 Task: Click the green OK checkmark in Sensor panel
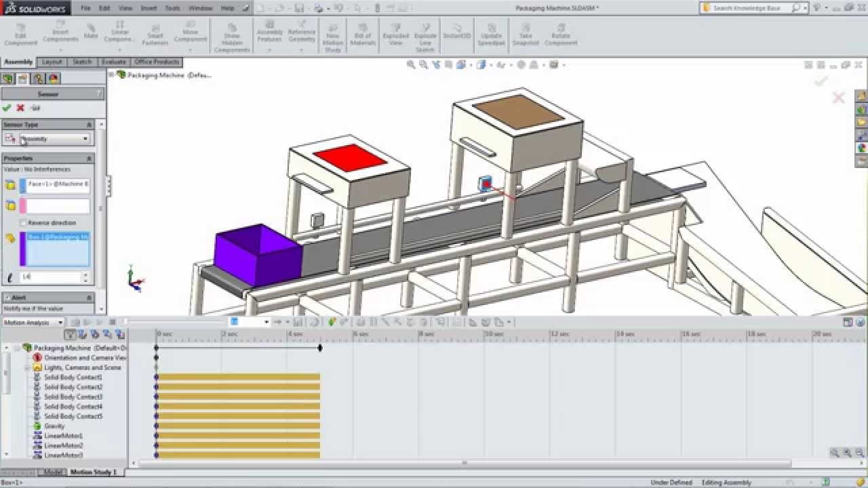pos(7,108)
